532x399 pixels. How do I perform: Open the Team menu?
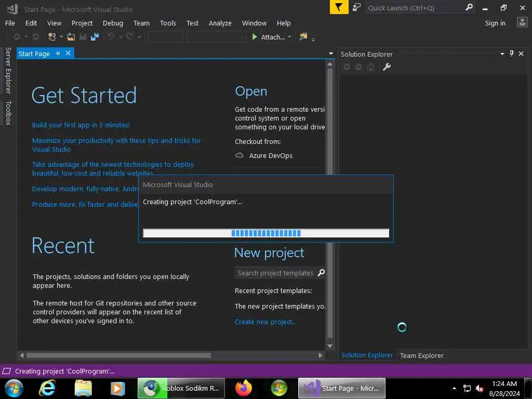pos(141,23)
